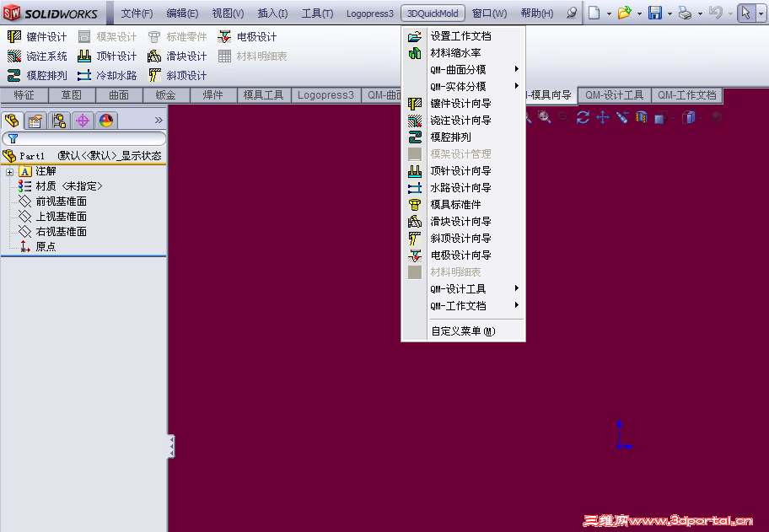Click the Open folder icon
The image size is (769, 532).
tap(624, 13)
